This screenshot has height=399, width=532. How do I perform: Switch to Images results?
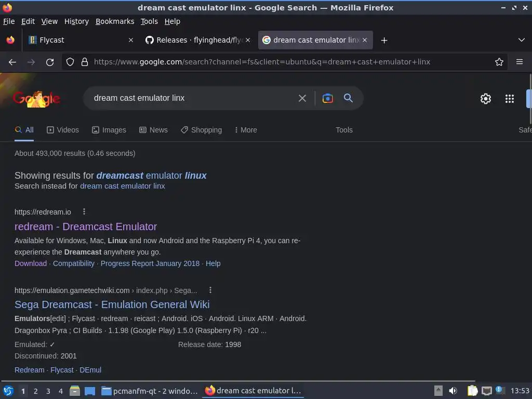(x=109, y=130)
